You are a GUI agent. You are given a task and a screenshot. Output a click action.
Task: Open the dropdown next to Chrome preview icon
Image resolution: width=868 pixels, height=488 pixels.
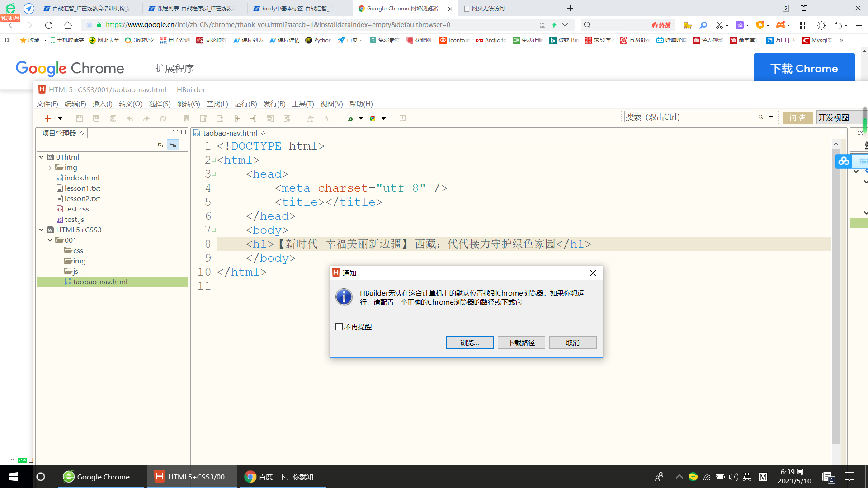383,118
